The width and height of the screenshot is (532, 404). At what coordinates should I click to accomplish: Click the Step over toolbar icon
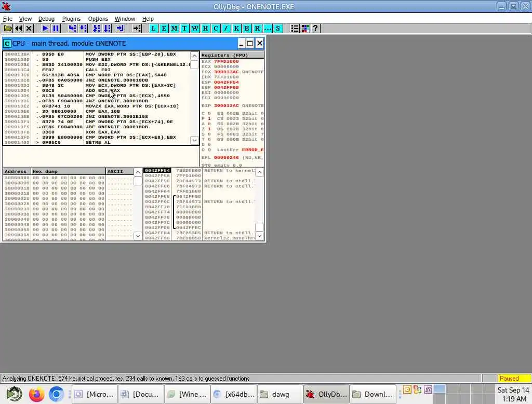click(83, 29)
